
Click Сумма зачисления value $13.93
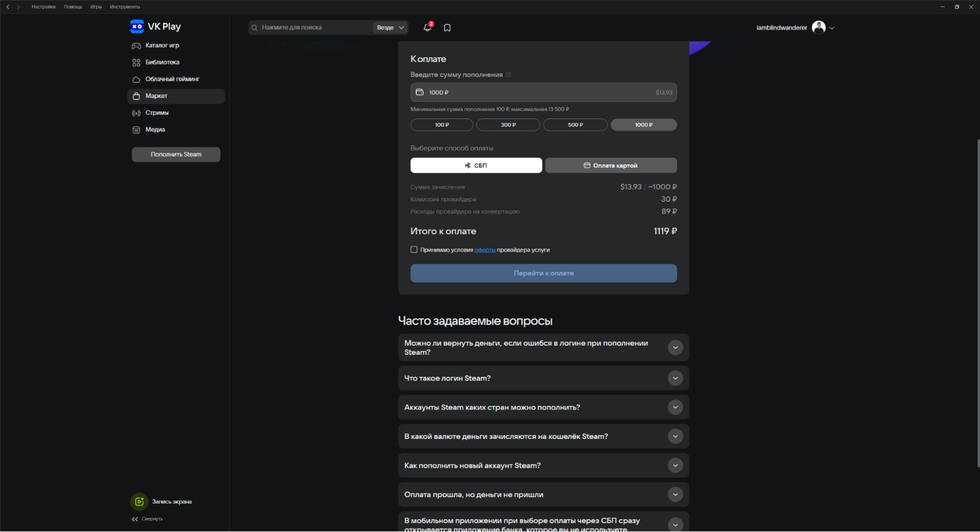coord(630,187)
